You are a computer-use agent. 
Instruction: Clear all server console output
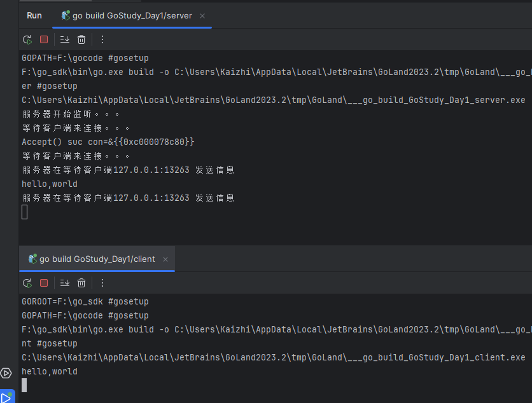point(81,39)
